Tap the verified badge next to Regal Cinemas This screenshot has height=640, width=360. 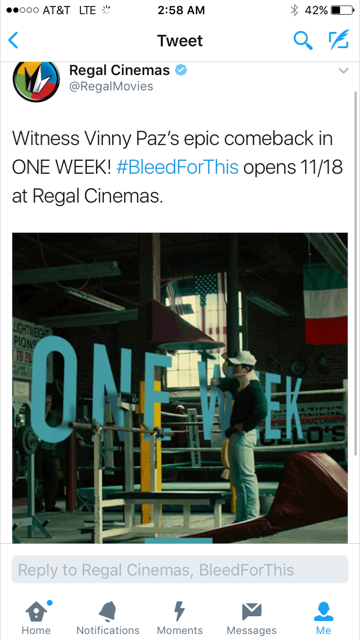coord(181,70)
